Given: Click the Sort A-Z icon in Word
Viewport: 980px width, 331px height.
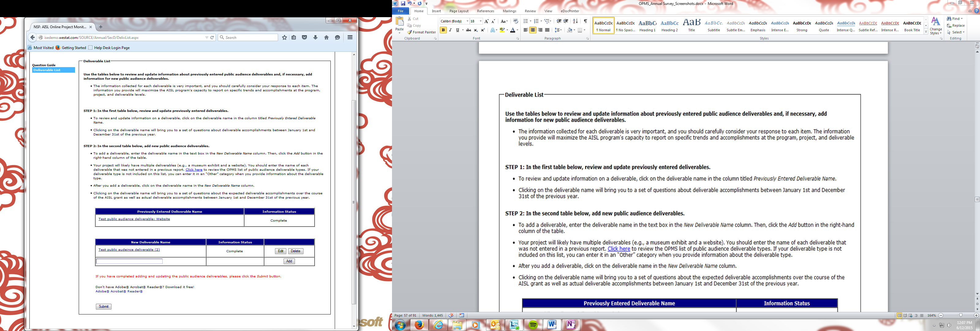Looking at the screenshot, I should pyautogui.click(x=575, y=21).
